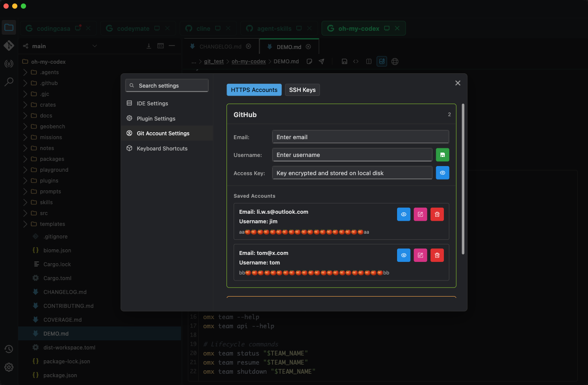This screenshot has width=588, height=385.
Task: Click oh-my-codex breadcrumb link
Action: (x=249, y=62)
